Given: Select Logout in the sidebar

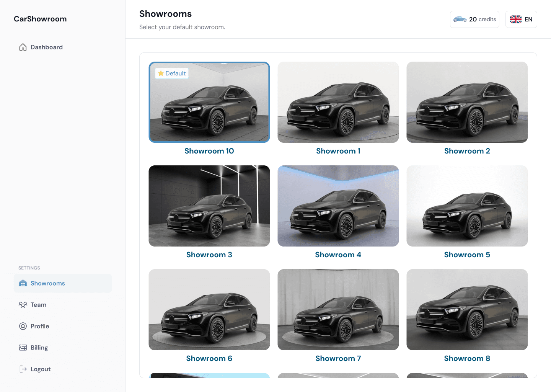Looking at the screenshot, I should click(x=63, y=369).
